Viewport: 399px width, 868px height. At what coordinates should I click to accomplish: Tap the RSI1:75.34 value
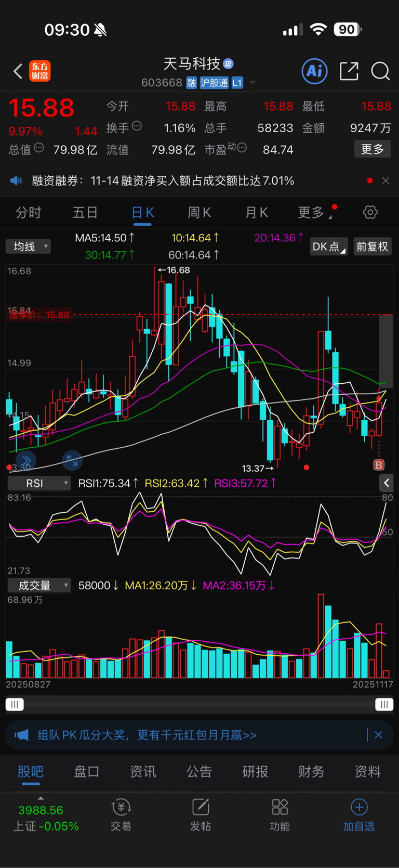108,483
